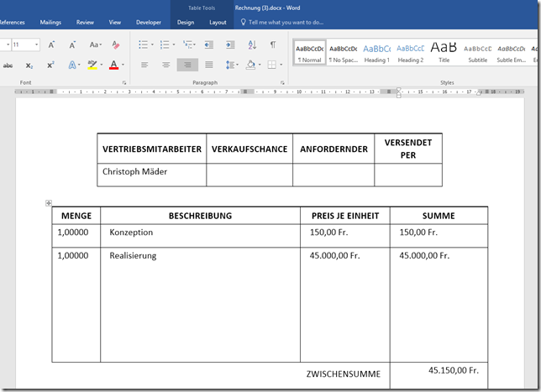Justify the paragraph text
This screenshot has height=392, width=541.
click(208, 65)
